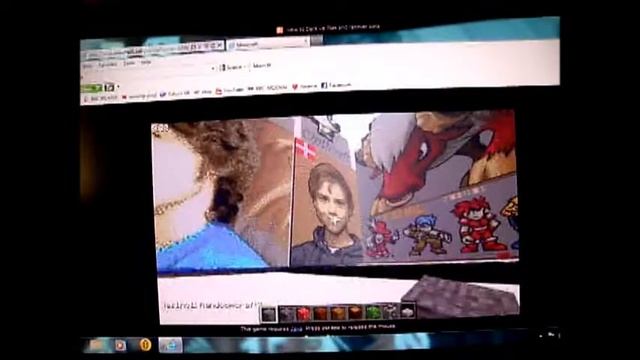Select the green block hotbar slot
The width and height of the screenshot is (640, 360).
373,312
